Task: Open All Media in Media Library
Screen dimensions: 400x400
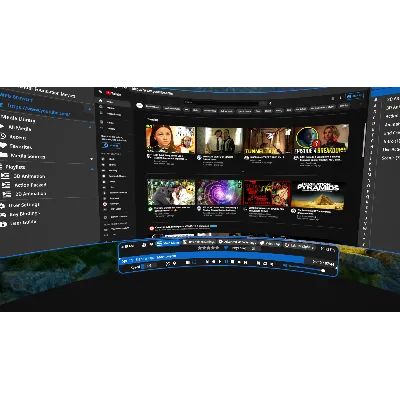Action: [x=19, y=128]
